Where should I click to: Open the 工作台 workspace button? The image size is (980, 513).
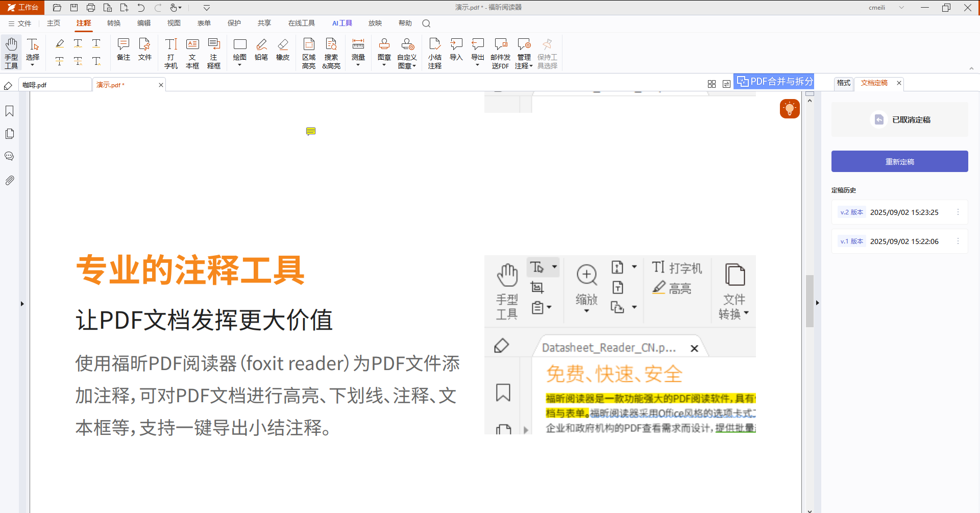coord(22,8)
